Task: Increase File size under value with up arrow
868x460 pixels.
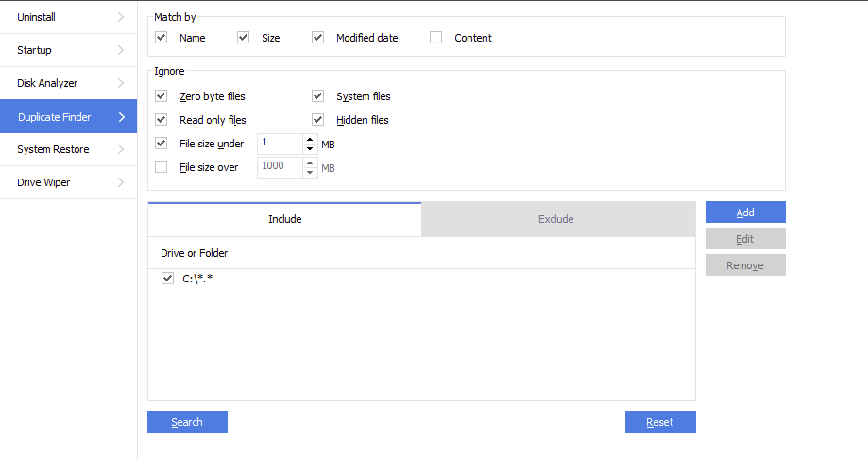Action: click(311, 139)
